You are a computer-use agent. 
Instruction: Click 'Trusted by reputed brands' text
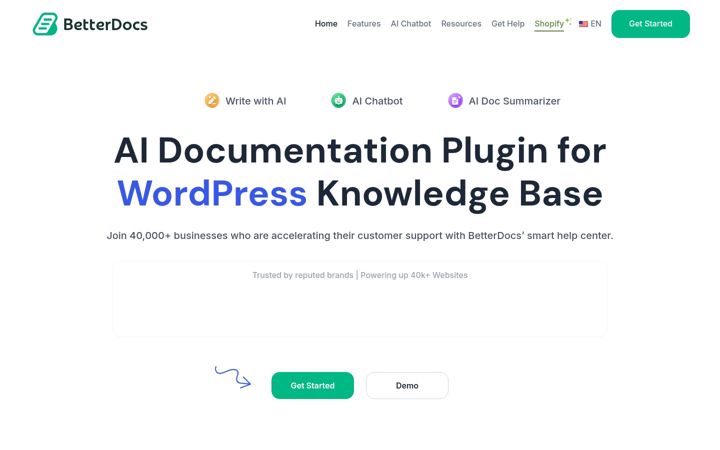pos(303,275)
